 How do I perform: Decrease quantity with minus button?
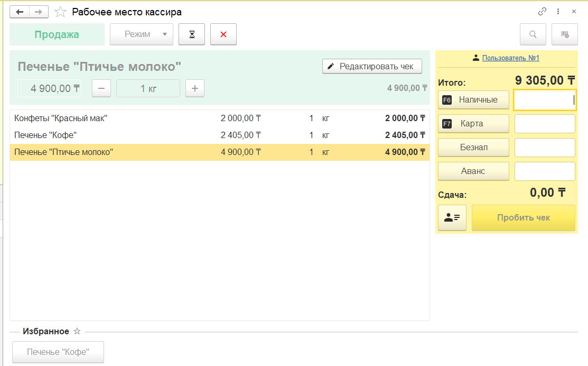tap(101, 88)
